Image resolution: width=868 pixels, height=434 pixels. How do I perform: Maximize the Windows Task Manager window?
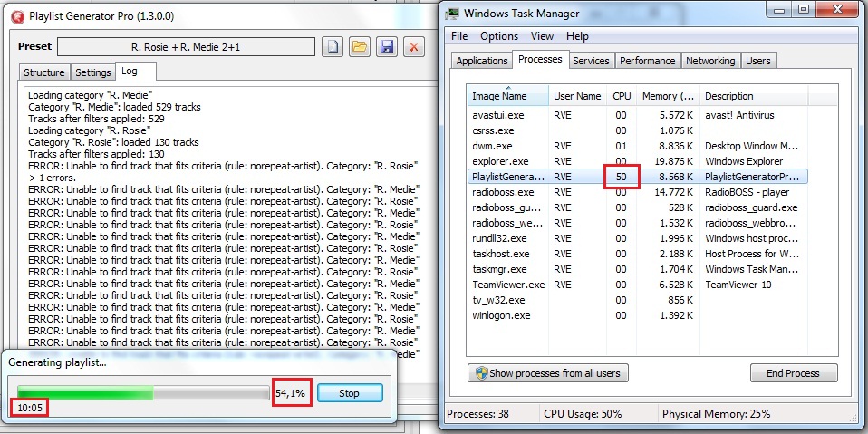pyautogui.click(x=804, y=9)
